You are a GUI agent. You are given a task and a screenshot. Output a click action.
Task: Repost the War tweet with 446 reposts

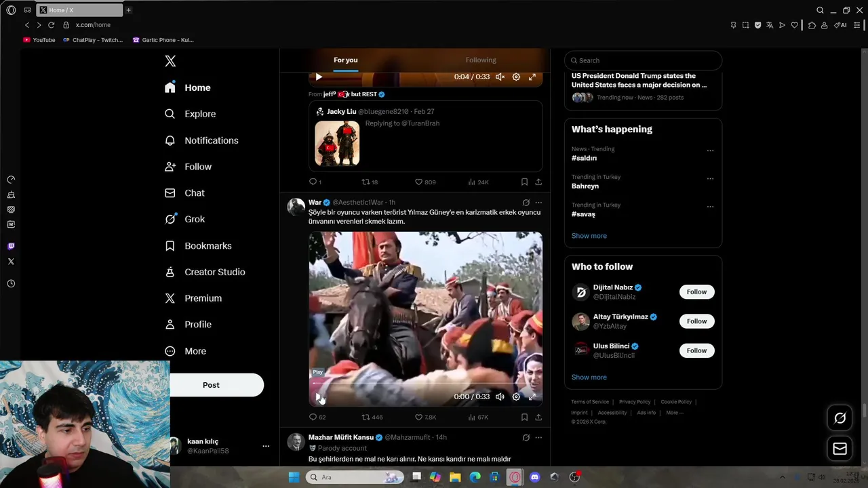pyautogui.click(x=372, y=417)
